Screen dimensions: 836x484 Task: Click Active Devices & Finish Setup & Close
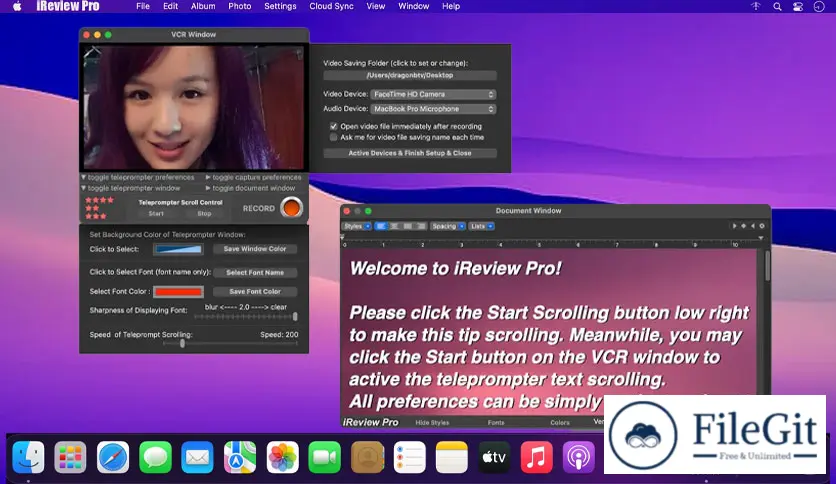[x=410, y=153]
